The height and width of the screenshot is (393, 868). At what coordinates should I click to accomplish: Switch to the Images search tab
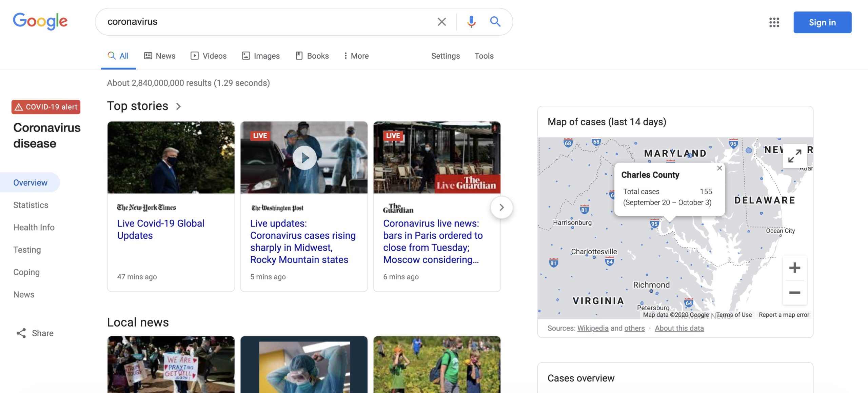tap(261, 56)
